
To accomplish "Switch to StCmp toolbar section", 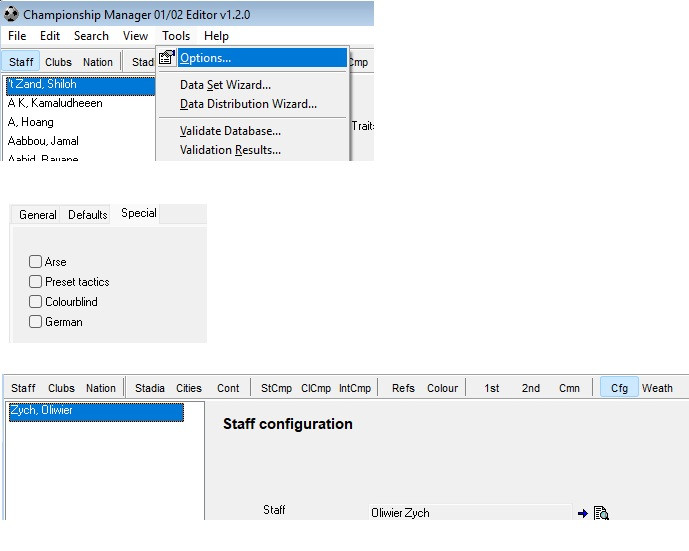I will pos(276,388).
